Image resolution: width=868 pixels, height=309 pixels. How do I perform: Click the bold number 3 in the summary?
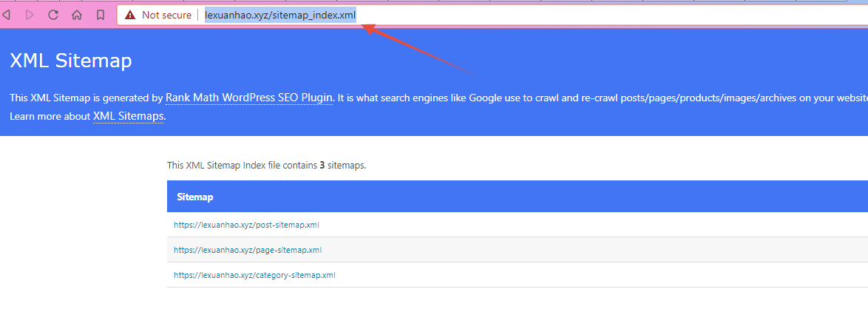[322, 165]
